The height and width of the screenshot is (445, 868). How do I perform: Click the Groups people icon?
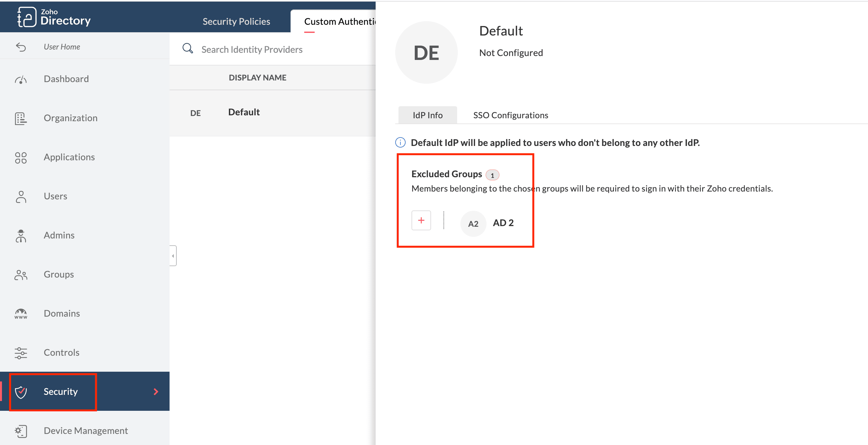click(x=21, y=275)
